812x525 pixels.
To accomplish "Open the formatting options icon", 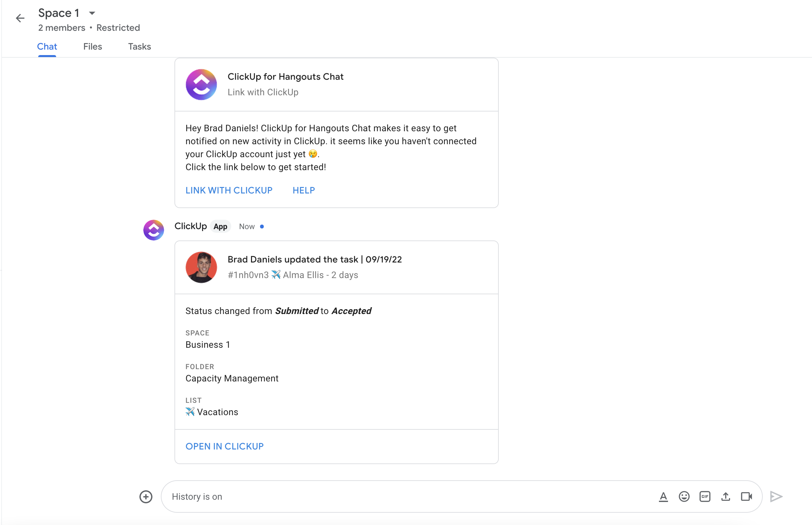I will tap(663, 497).
